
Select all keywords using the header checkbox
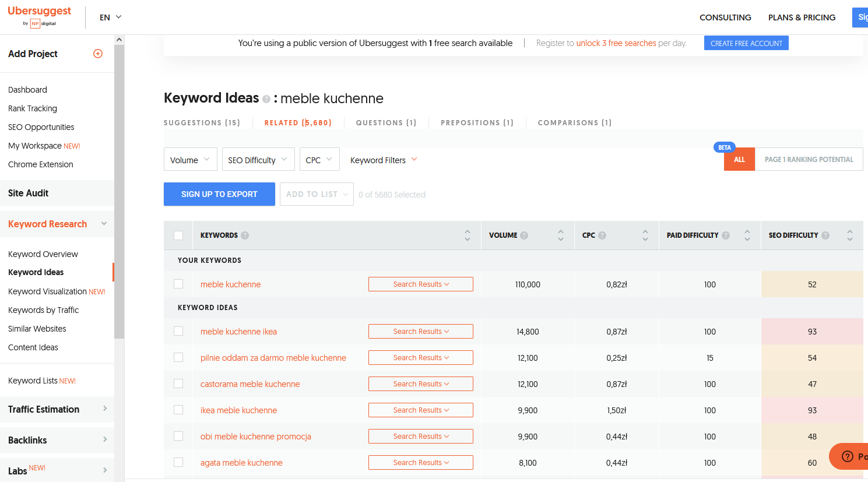click(x=178, y=235)
